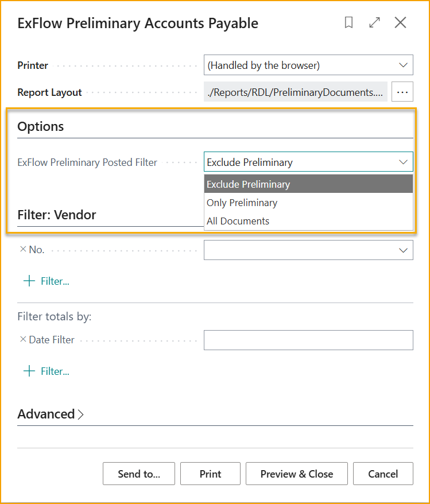Click Preview & Close
430x504 pixels.
[296, 474]
